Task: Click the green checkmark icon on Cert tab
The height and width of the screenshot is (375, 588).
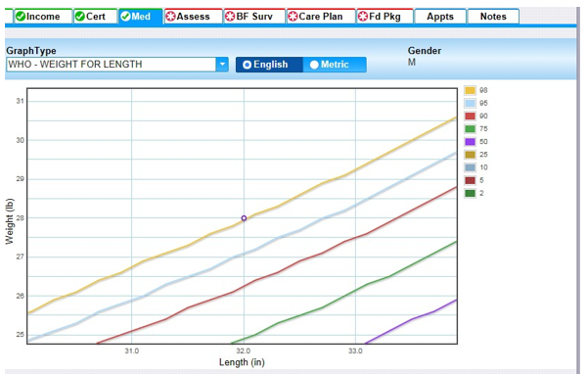Action: (80, 17)
